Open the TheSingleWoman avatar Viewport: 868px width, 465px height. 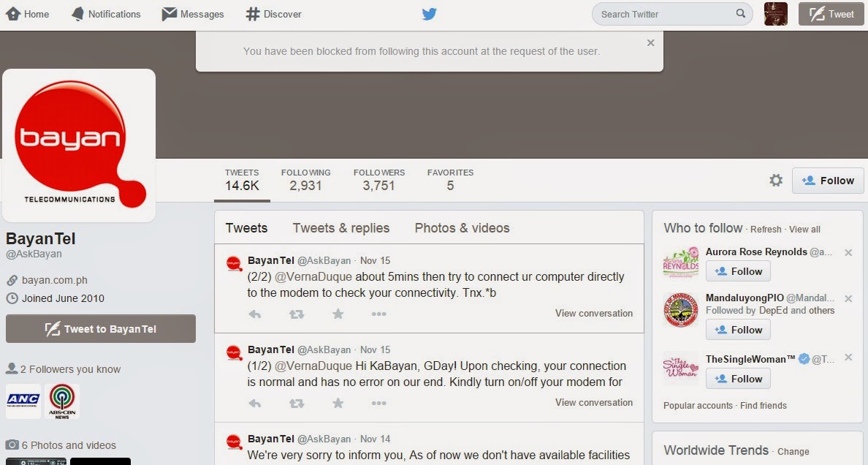click(681, 368)
